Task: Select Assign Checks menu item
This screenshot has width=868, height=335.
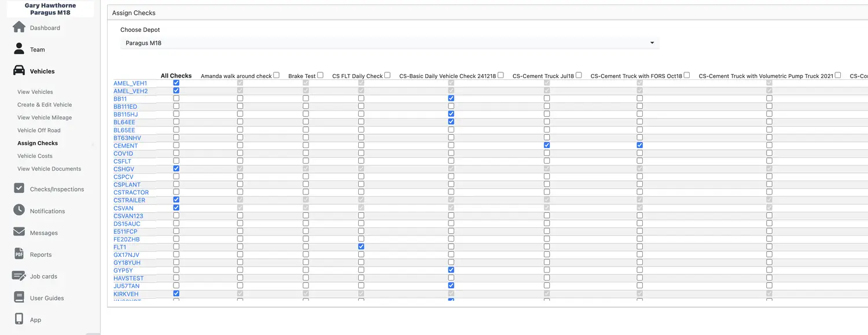Action: coord(38,143)
